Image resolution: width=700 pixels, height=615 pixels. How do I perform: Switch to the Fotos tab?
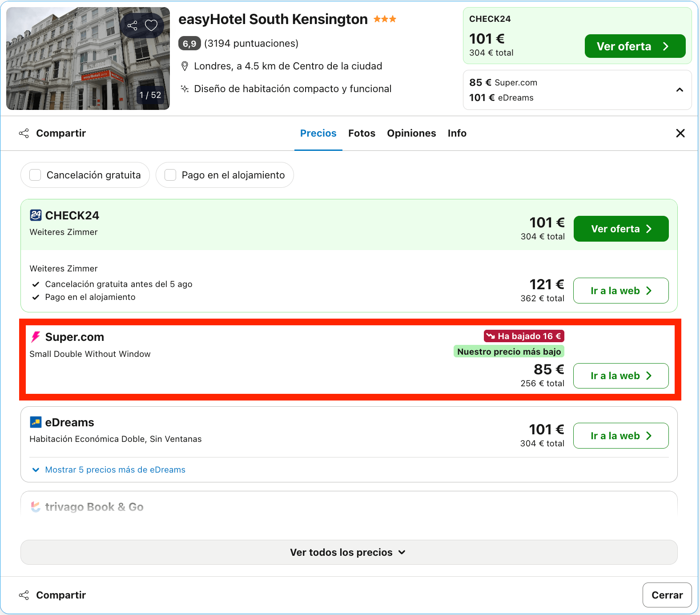click(x=362, y=133)
